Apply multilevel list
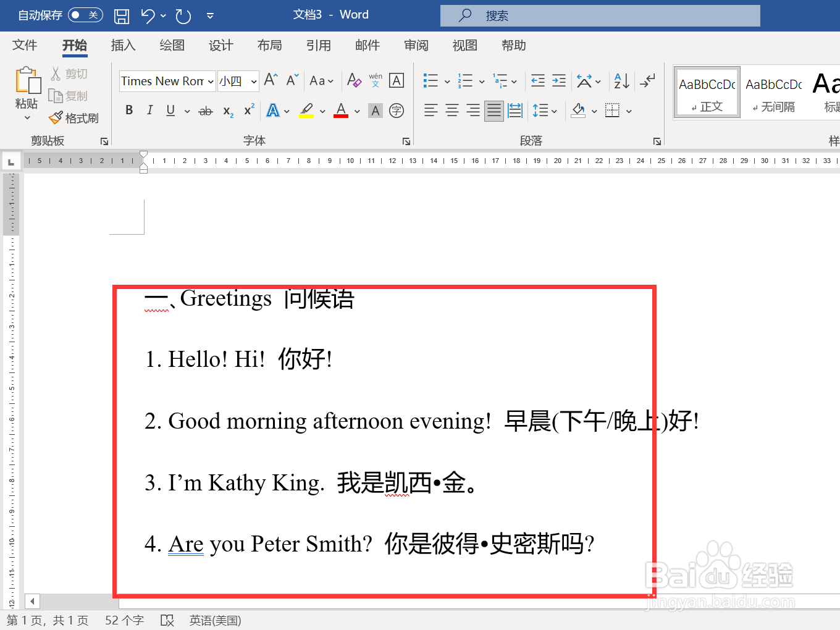 [x=500, y=81]
